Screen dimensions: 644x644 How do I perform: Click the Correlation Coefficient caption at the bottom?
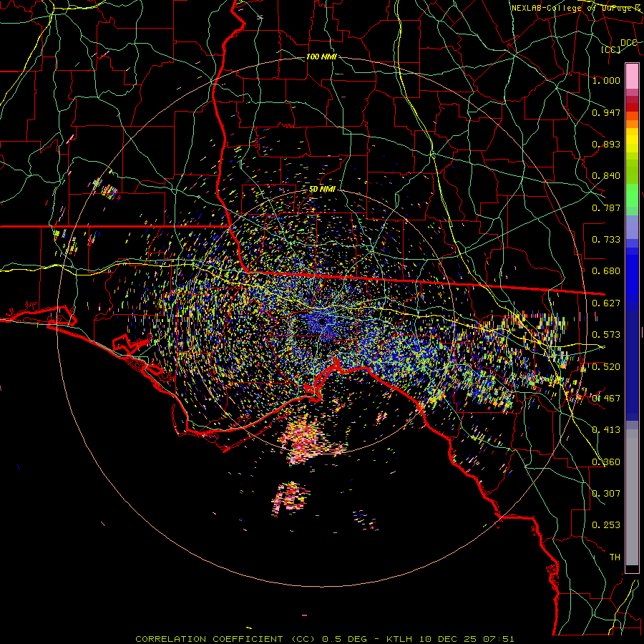325,639
